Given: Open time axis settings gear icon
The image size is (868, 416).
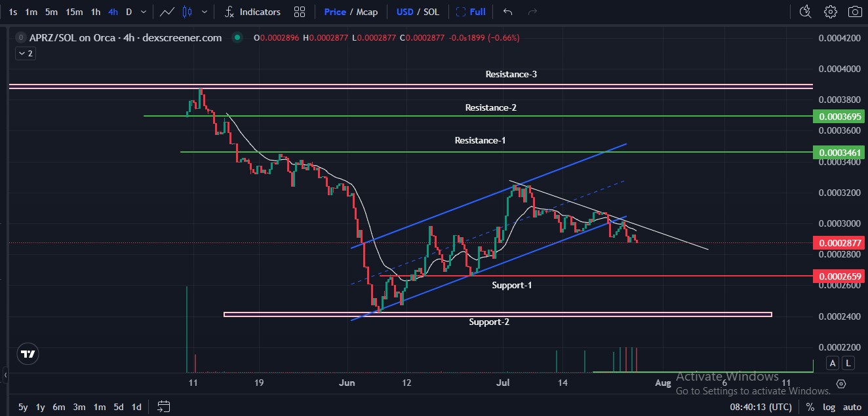Looking at the screenshot, I should point(841,383).
